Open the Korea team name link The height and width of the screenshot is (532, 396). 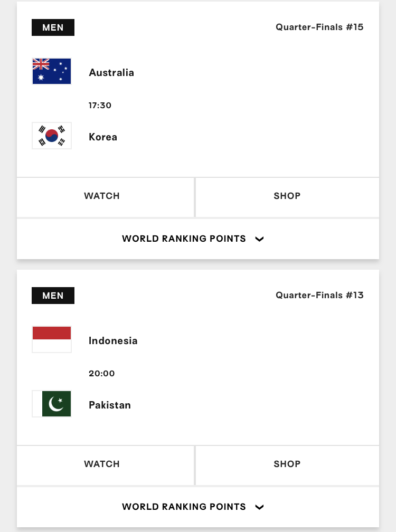tap(103, 137)
